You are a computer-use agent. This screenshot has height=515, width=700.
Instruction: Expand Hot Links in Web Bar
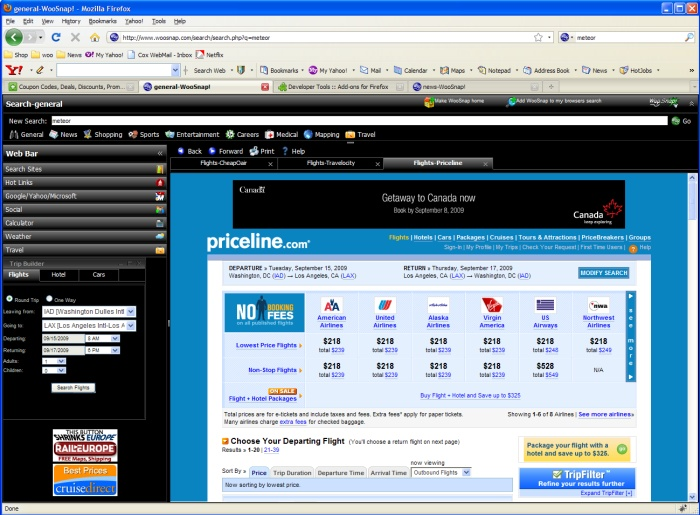coord(84,183)
